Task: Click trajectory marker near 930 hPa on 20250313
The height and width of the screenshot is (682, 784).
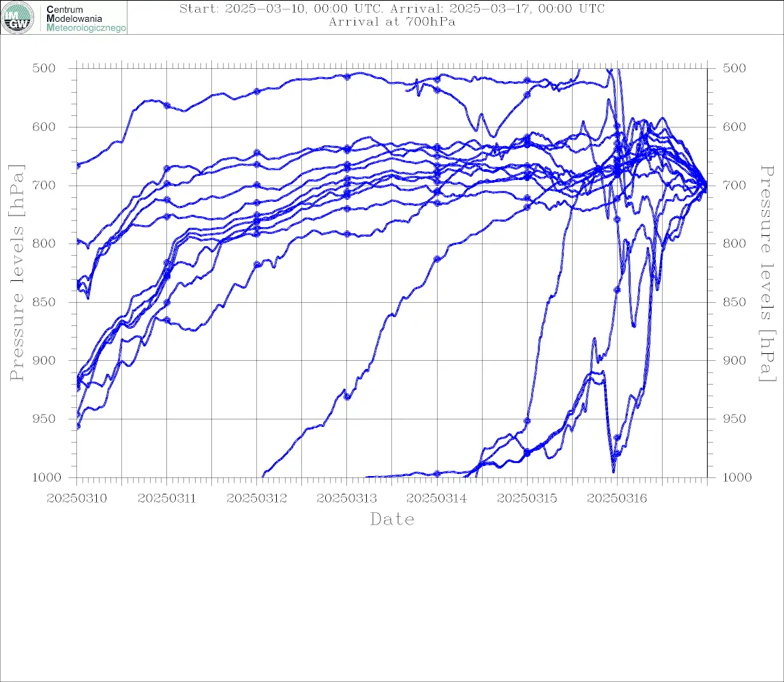Action: pyautogui.click(x=347, y=398)
